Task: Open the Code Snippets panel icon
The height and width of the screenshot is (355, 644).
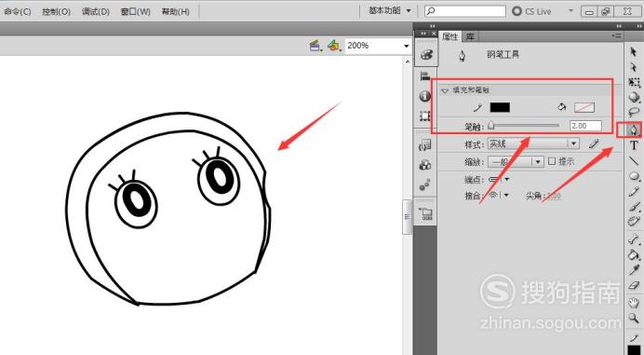Action: 425,144
